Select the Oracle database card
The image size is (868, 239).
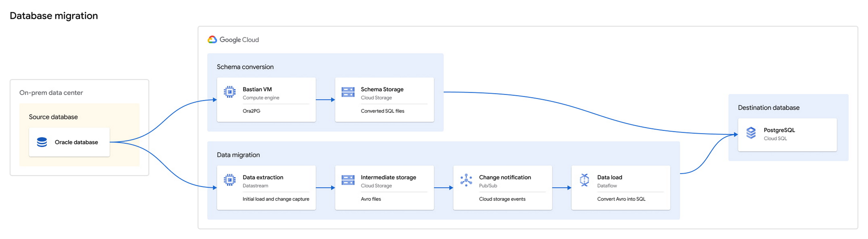pyautogui.click(x=69, y=142)
